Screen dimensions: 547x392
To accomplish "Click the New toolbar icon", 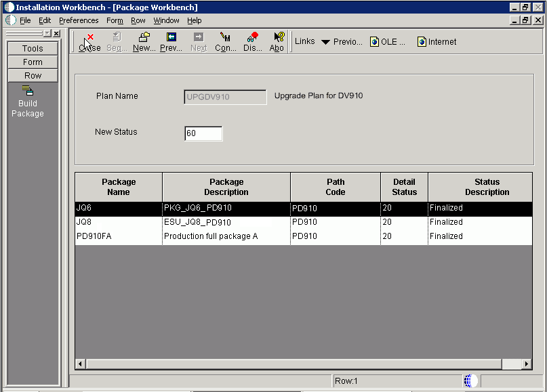I will click(x=144, y=42).
